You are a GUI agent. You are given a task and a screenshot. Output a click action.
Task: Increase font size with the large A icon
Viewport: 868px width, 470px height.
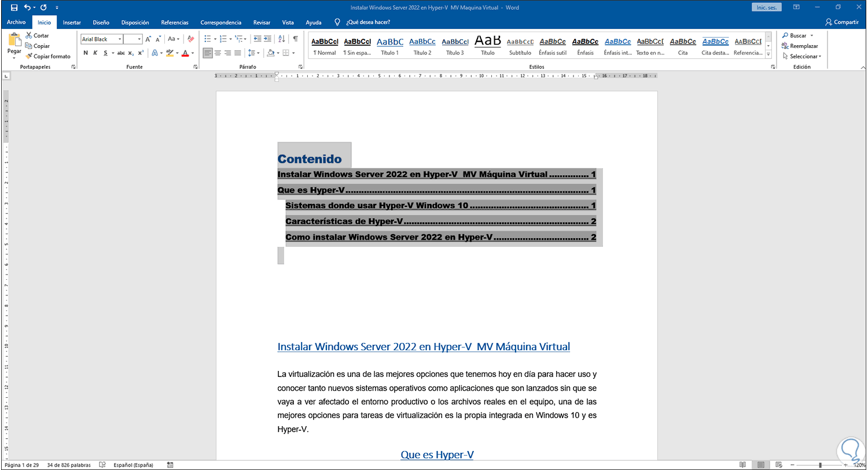click(149, 39)
